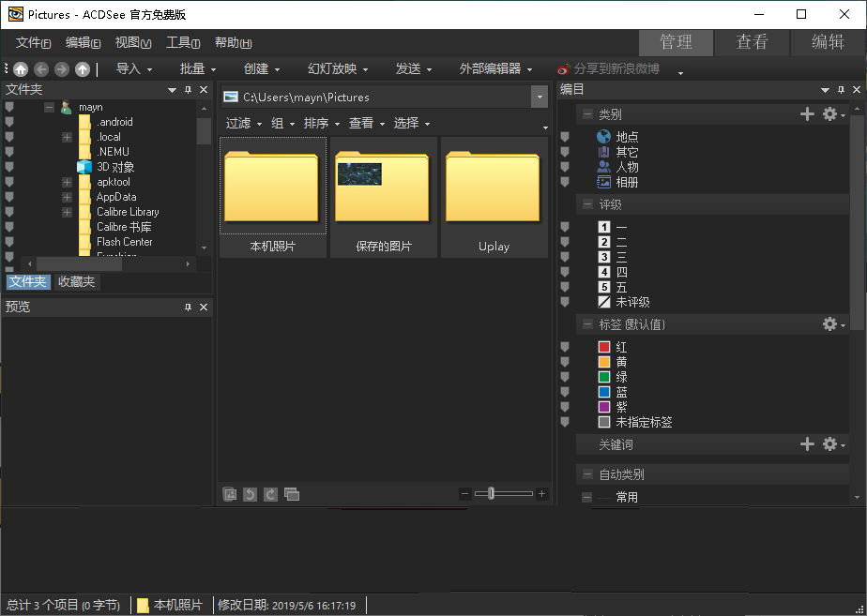Toggle the 未评级 unrated filter
The image size is (867, 616).
point(604,302)
